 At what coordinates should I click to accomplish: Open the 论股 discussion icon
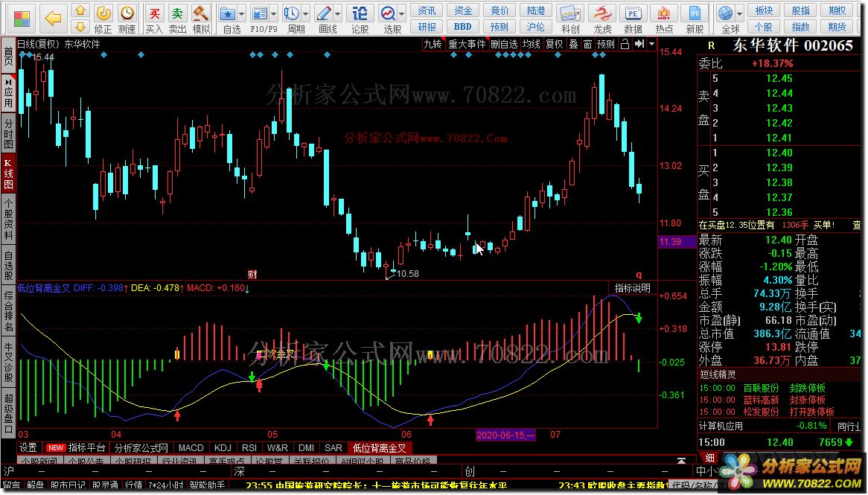[x=360, y=13]
